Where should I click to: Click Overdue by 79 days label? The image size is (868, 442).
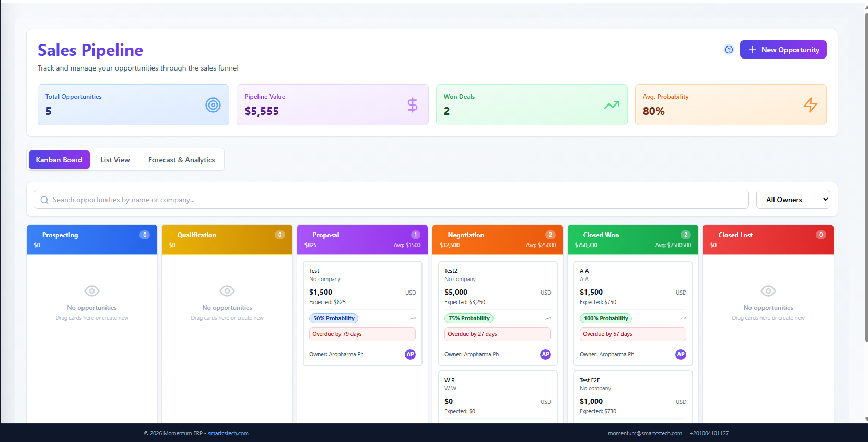[362, 334]
